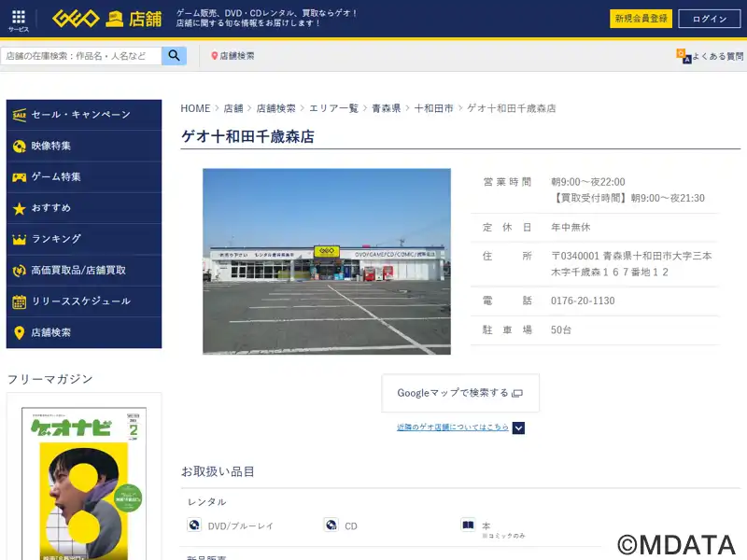Image resolution: width=747 pixels, height=560 pixels.
Task: Click the 年中無休 holiday value
Action: 571,228
